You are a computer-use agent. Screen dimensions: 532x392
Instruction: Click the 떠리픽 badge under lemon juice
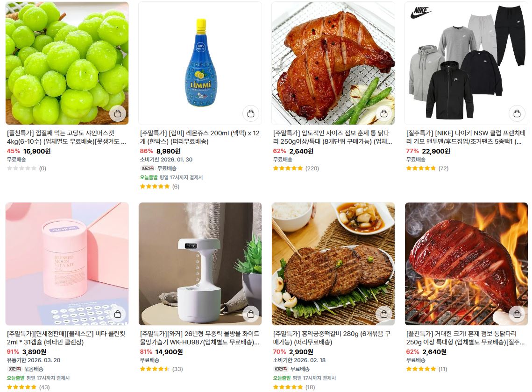148,168
